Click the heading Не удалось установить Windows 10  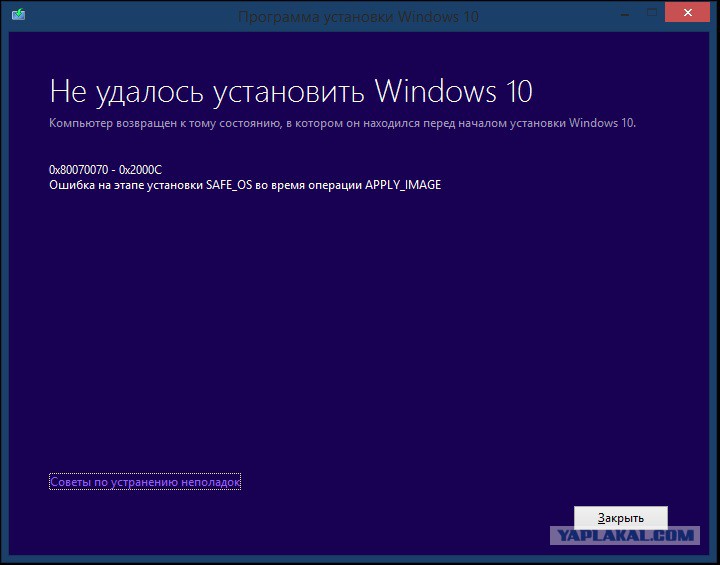[x=291, y=91]
